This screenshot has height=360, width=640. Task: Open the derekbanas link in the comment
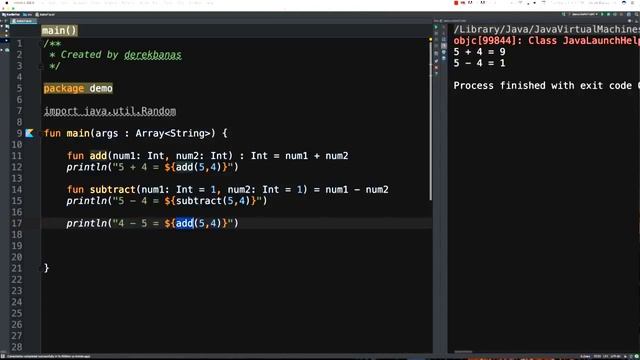pyautogui.click(x=153, y=55)
